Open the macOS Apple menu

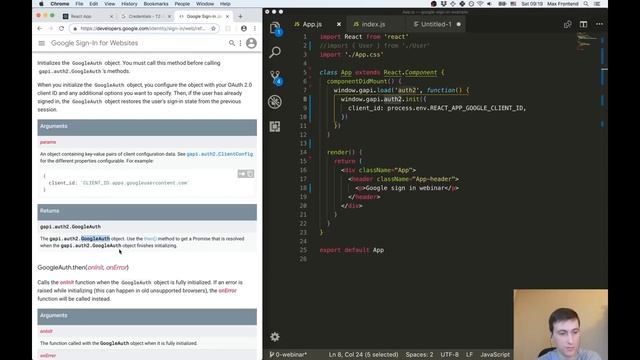[41, 4]
